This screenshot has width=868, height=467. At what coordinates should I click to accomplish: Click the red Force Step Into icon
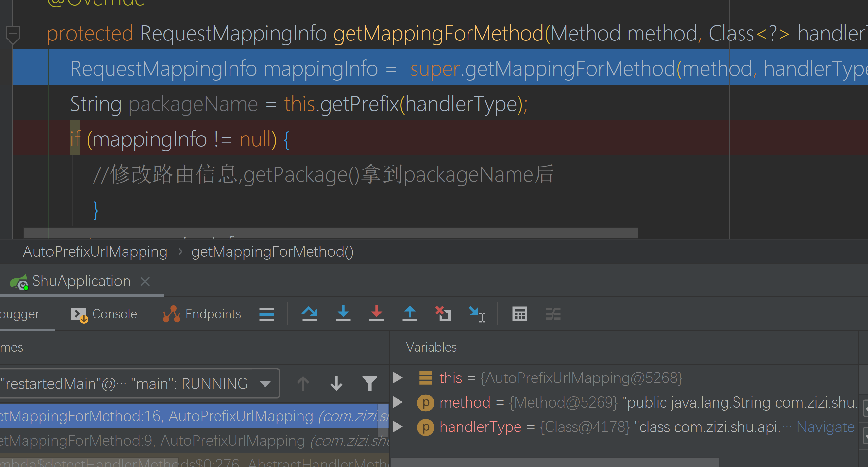pyautogui.click(x=376, y=314)
